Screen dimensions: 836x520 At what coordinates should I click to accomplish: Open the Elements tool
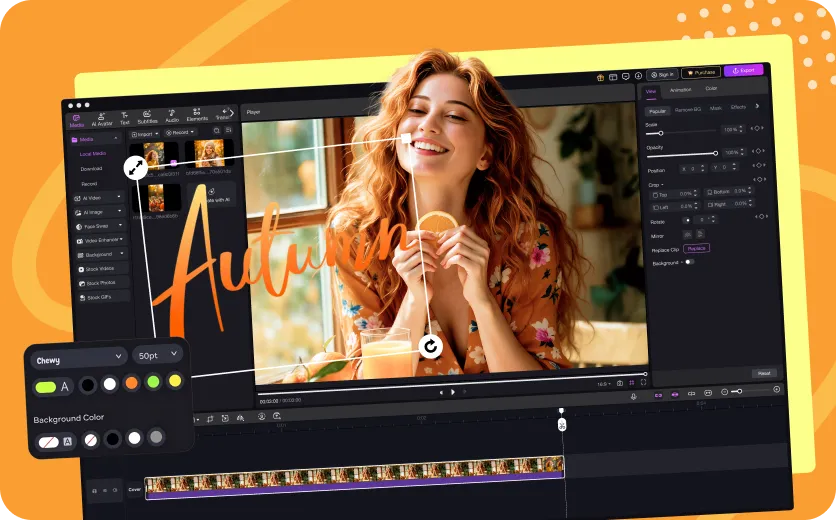tap(197, 115)
